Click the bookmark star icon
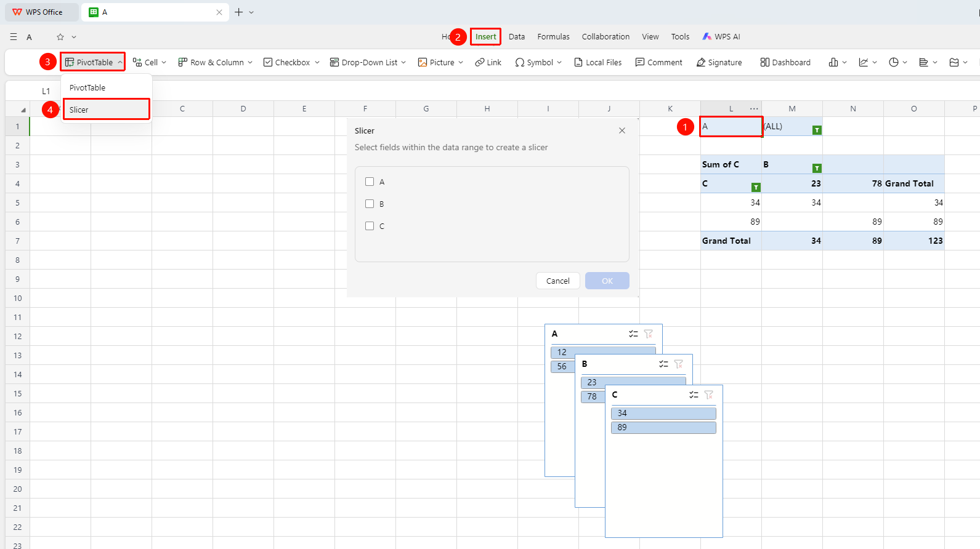 point(60,37)
